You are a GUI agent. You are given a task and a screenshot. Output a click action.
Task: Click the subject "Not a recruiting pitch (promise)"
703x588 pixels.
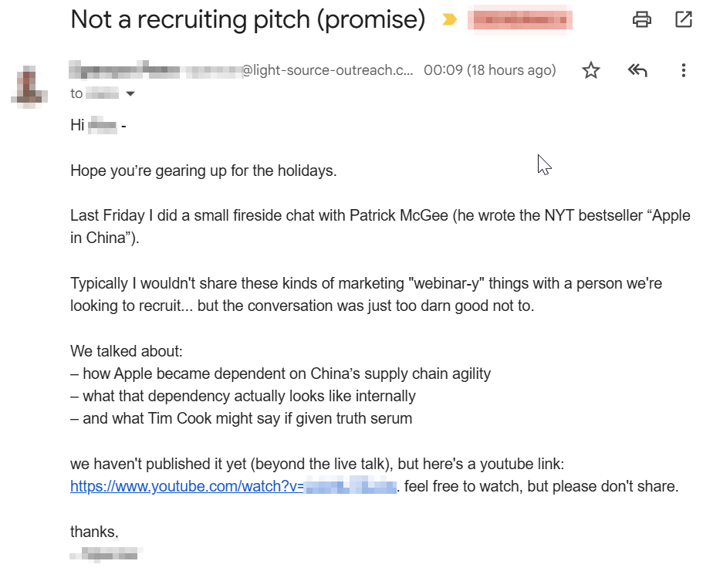coord(247,20)
